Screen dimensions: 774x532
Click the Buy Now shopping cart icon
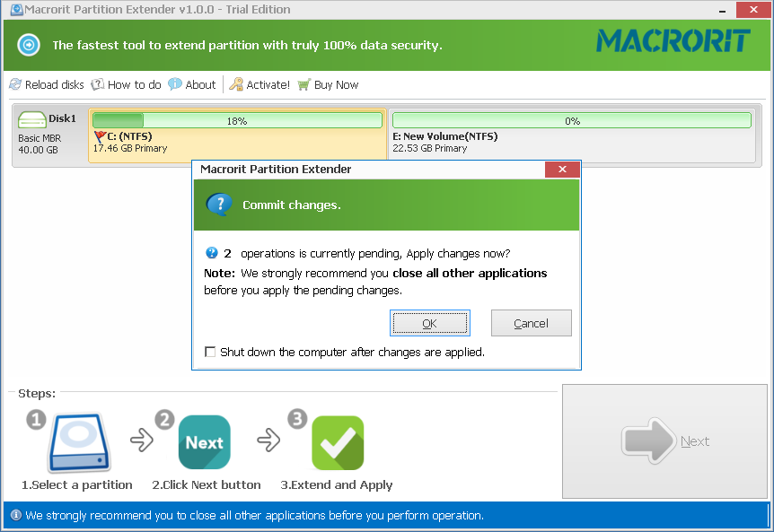pos(304,84)
